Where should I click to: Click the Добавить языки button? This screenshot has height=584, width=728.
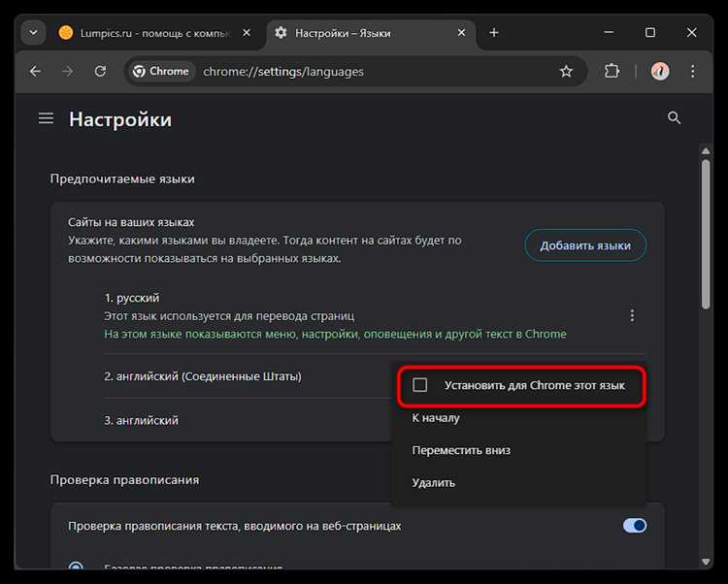(x=585, y=245)
